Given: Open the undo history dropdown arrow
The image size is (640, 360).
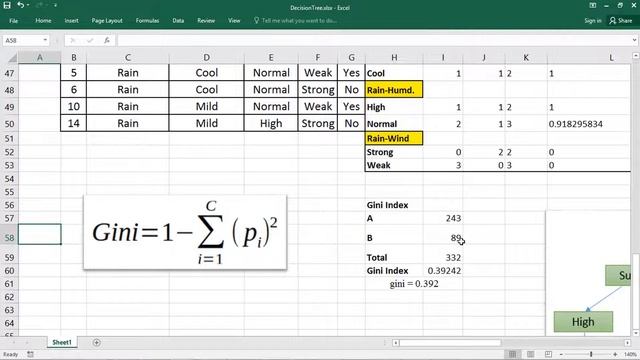Looking at the screenshot, I should tap(28, 5).
